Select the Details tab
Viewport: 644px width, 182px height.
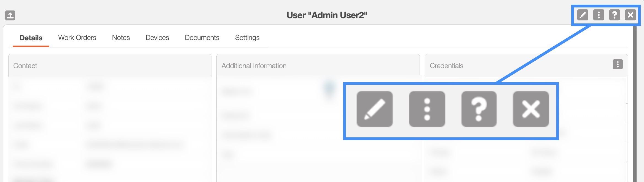pyautogui.click(x=31, y=38)
